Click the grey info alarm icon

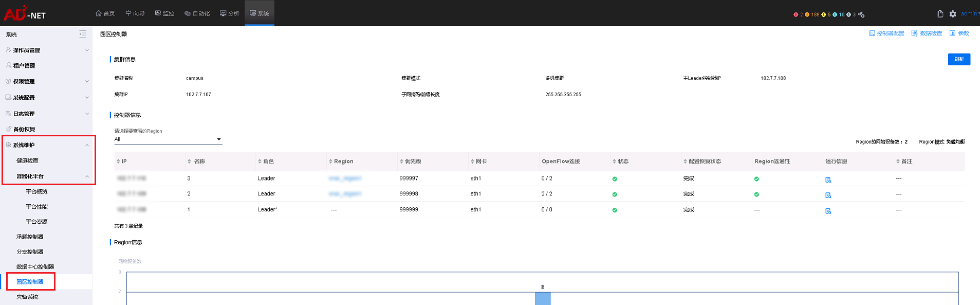click(x=848, y=14)
